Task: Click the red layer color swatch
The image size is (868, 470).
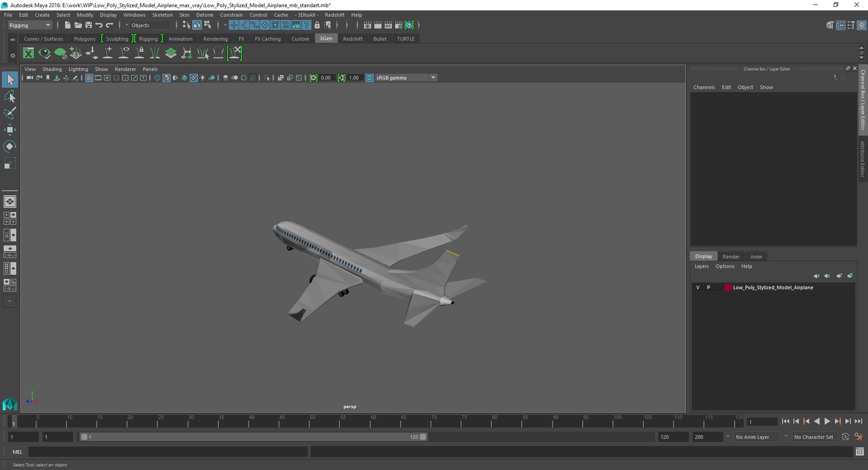Action: click(x=728, y=287)
